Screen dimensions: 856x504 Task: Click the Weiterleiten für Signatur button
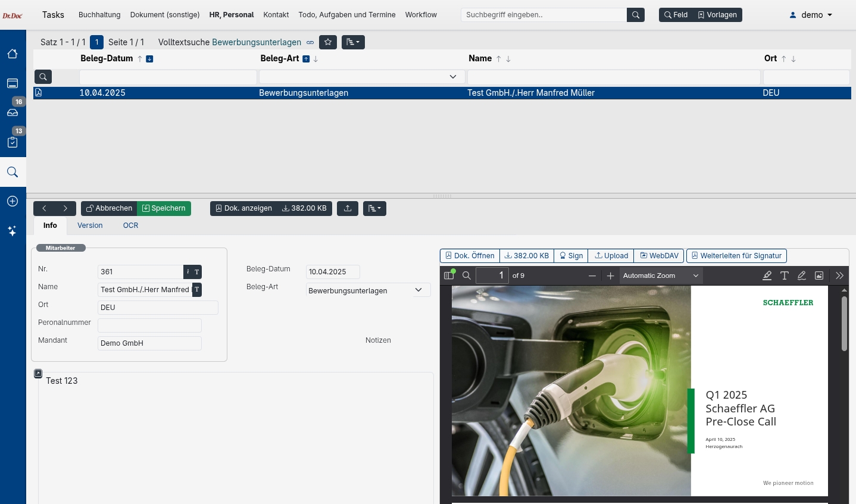pyautogui.click(x=737, y=256)
